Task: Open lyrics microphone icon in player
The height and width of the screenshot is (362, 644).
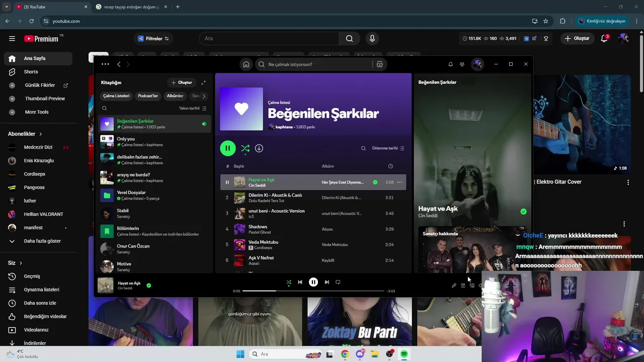Action: 454,286
